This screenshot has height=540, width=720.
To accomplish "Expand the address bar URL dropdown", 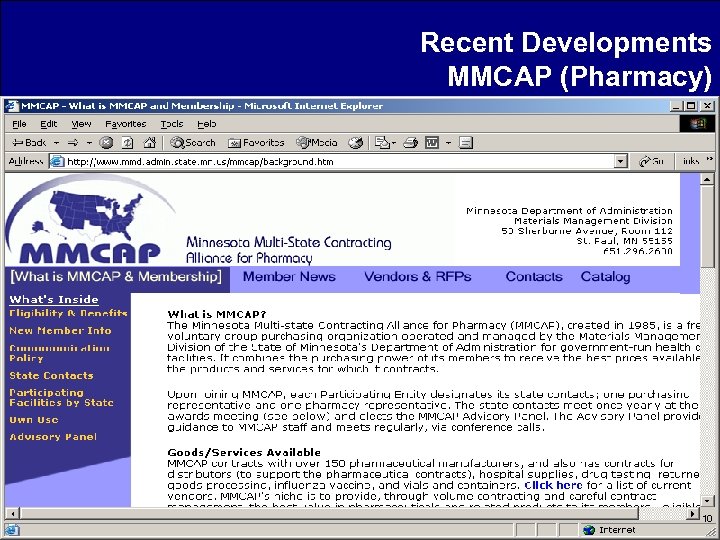I will [x=621, y=162].
